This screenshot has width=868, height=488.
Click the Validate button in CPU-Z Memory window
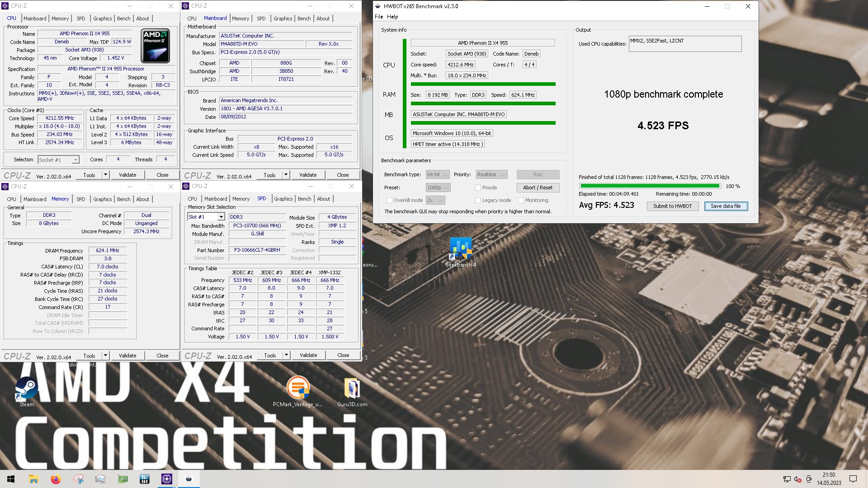[x=127, y=356]
